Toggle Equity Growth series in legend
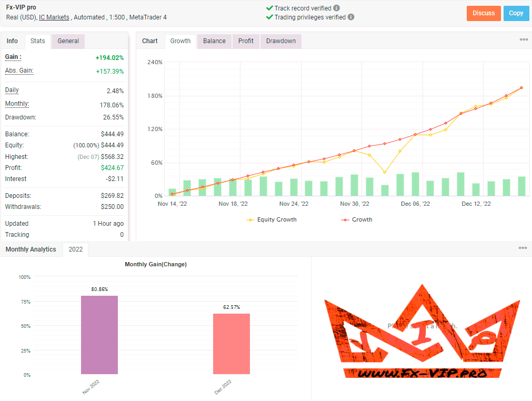This screenshot has width=532, height=401. pos(272,219)
